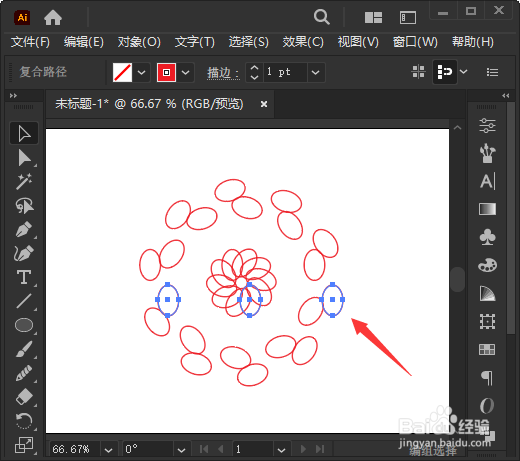The height and width of the screenshot is (461, 520).
Task: Open stroke color dropdown arrow
Action: click(x=186, y=72)
